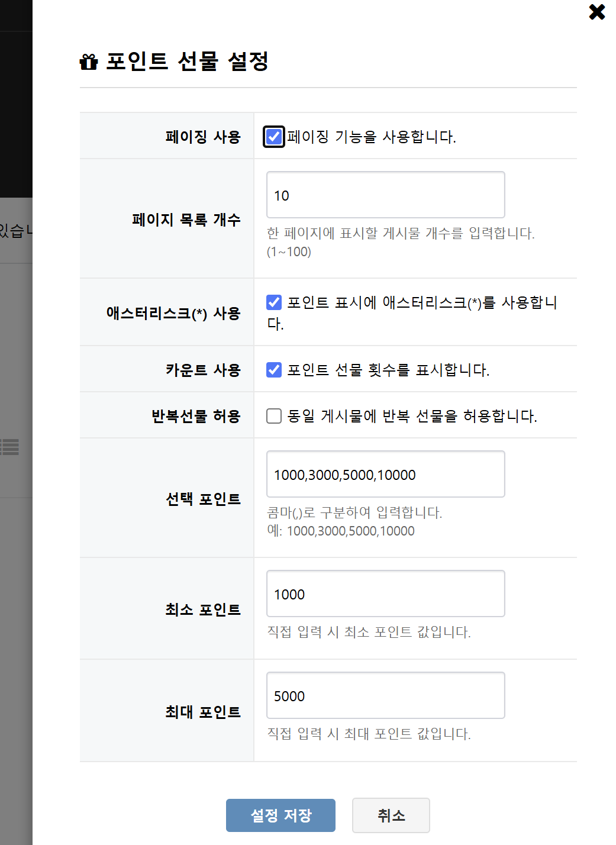Save settings with 설정 저장 button
Screen dimensions: 616x845
point(280,815)
